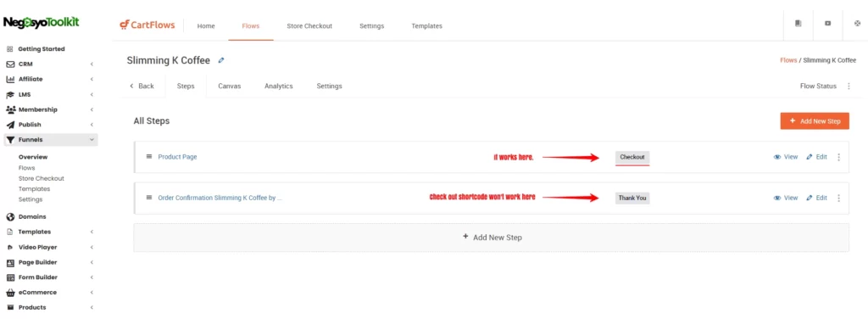Select the Steps tab

tap(186, 87)
